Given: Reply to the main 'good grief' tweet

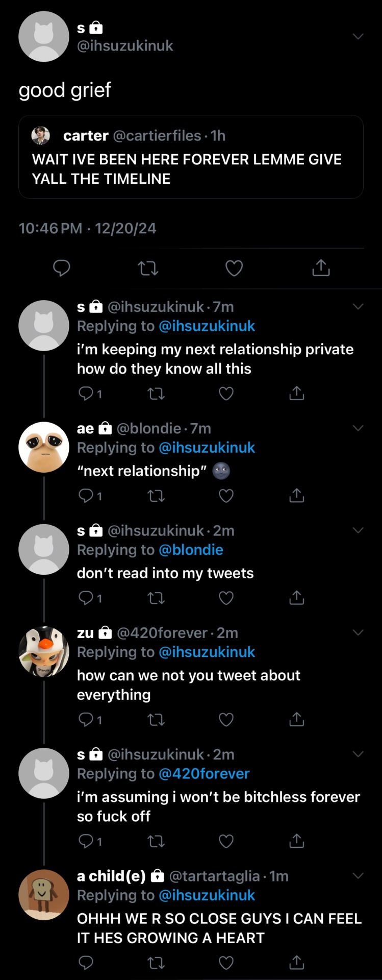Looking at the screenshot, I should point(62,268).
